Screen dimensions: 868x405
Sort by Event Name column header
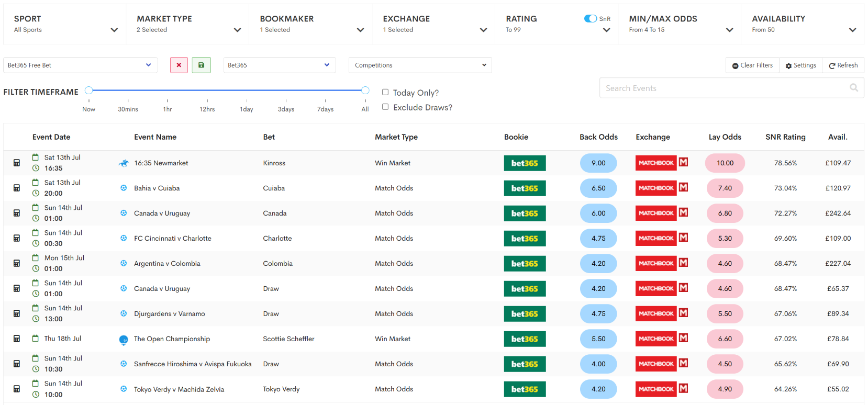coord(155,137)
